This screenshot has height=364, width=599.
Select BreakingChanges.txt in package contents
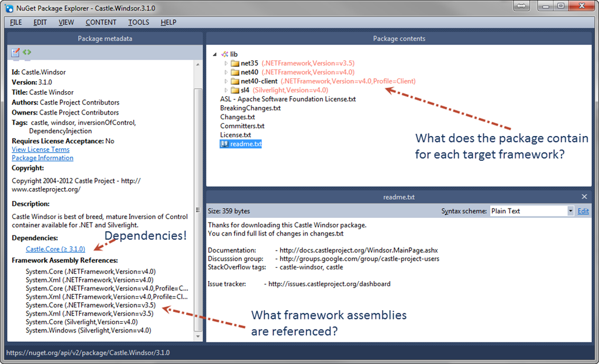[250, 108]
